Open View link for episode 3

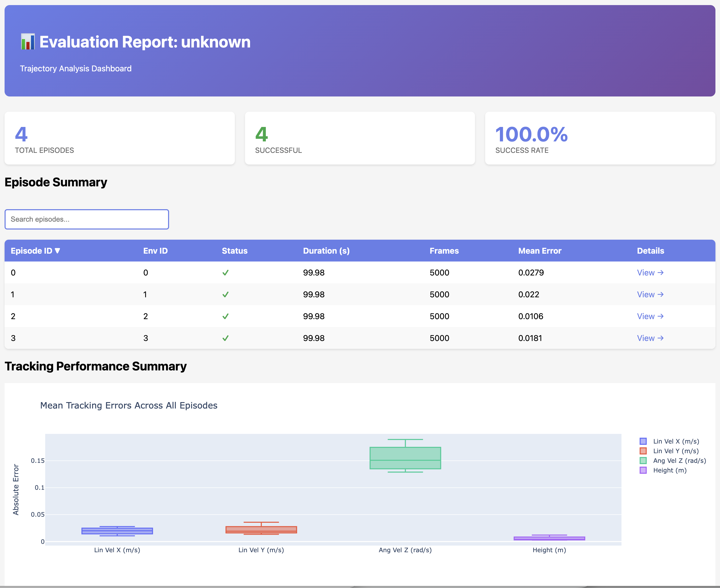point(650,338)
